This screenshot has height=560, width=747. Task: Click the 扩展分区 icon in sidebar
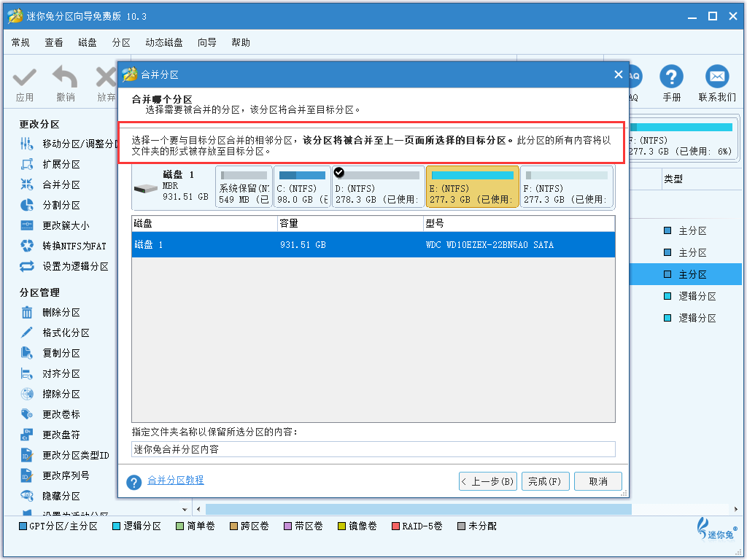click(27, 164)
